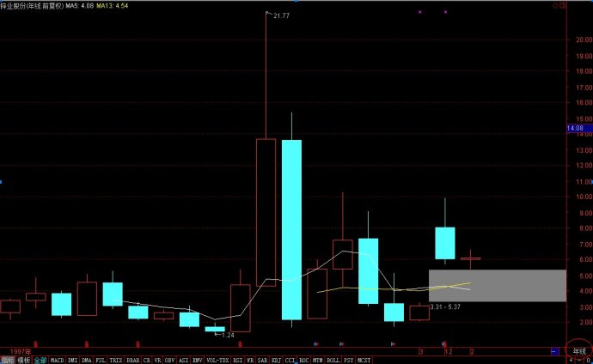The image size is (593, 364).
Task: Click the blue marker on left chart edge
Action: [x=2, y=182]
